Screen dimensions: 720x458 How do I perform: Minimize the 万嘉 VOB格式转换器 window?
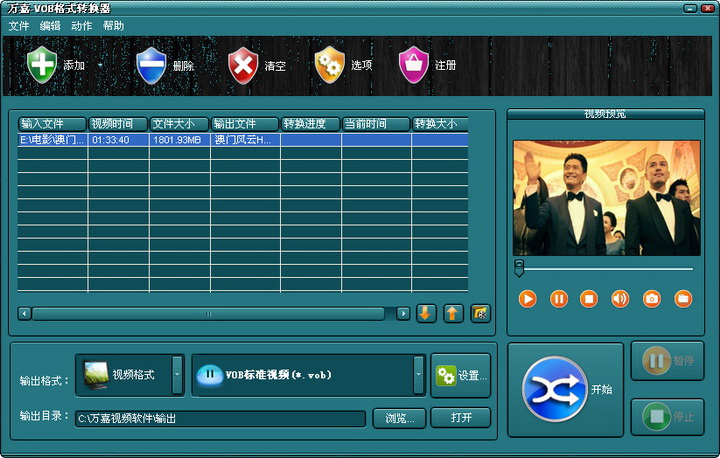(x=690, y=8)
